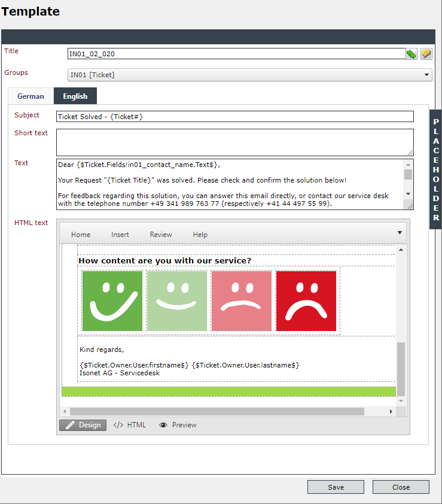Select the pink sad face image
Viewport: 442px width, 504px height.
[x=242, y=301]
